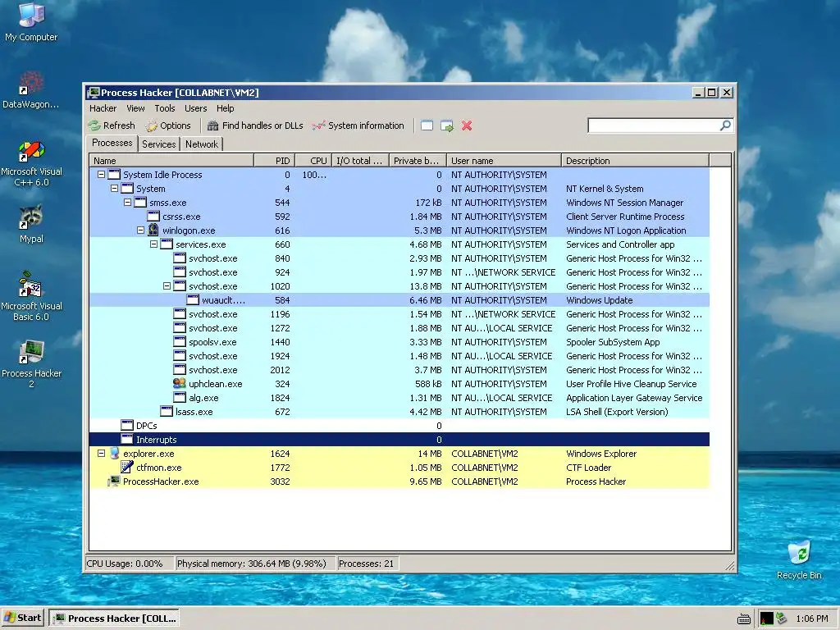Click the Process Hacker CPU graph tray icon

tap(767, 619)
